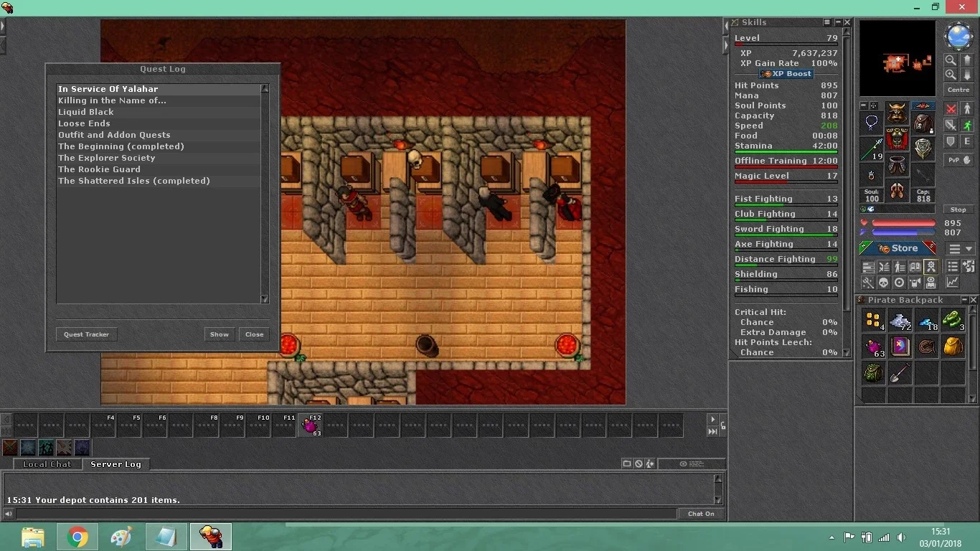
Task: Click the chat volume speaker icon
Action: pos(8,514)
